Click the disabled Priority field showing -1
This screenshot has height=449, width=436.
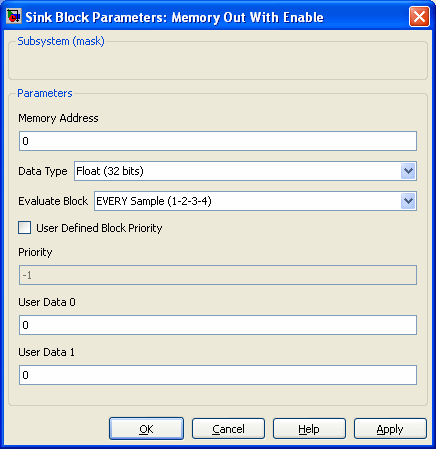218,275
